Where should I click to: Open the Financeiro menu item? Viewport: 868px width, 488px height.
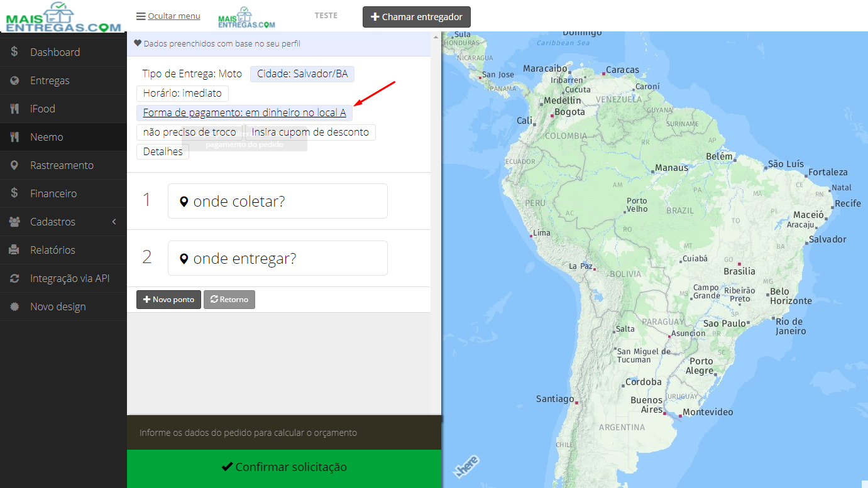tap(63, 193)
